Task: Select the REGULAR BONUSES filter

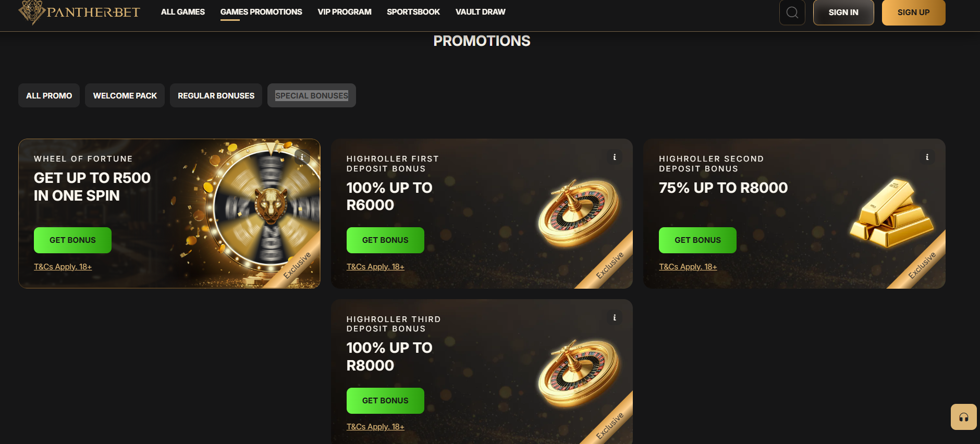Action: 216,95
